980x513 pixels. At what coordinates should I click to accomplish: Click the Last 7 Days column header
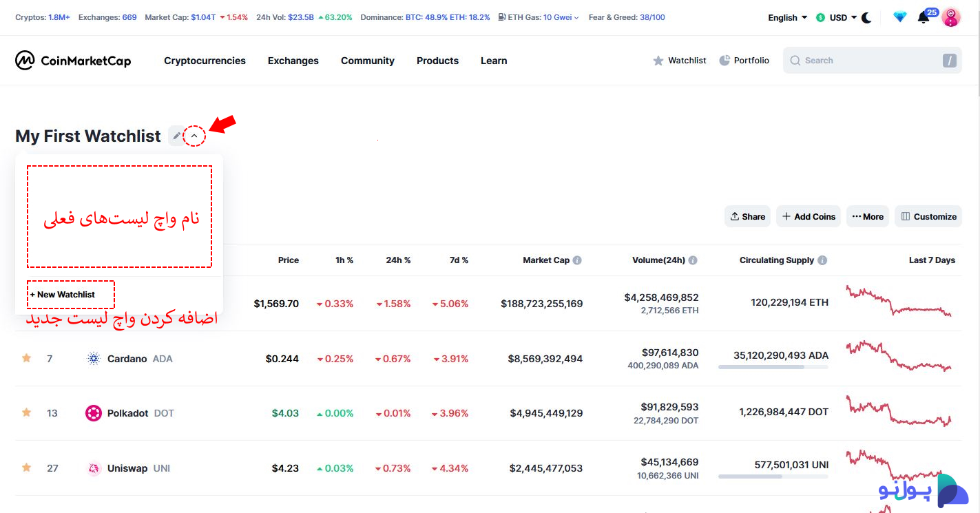[932, 260]
